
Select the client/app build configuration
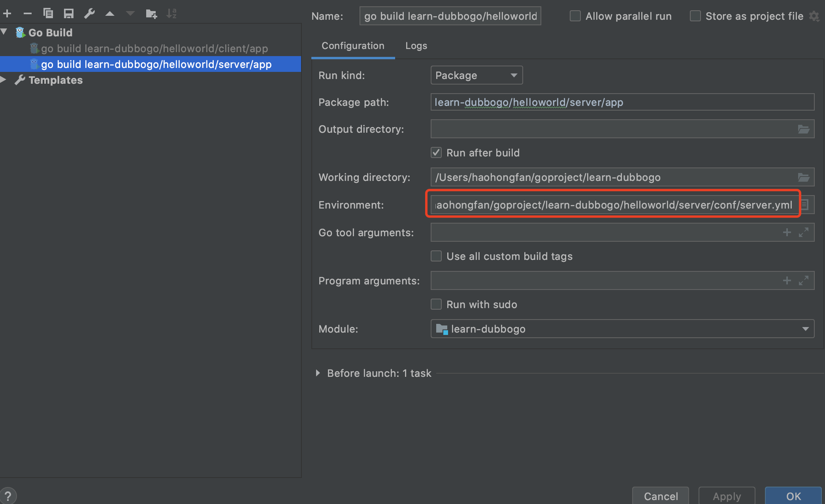154,49
